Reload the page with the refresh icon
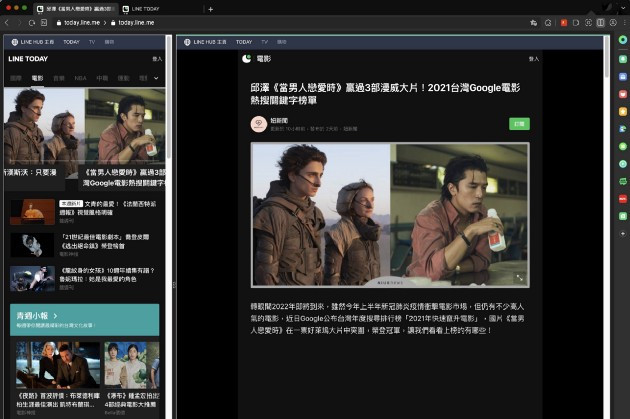Viewport: 630px width, 419px height. [32, 23]
